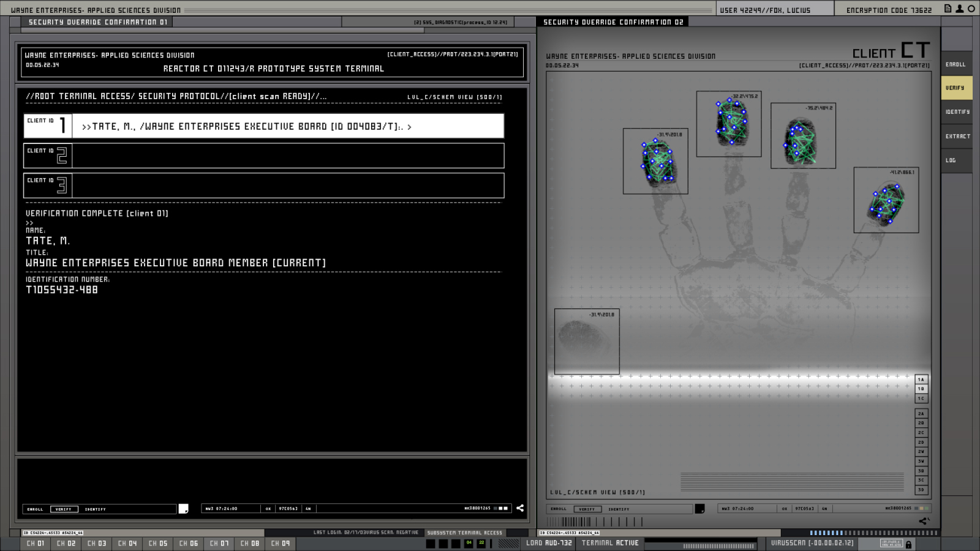Select the Client ID 1 entry field
The image size is (980, 551).
(264, 126)
